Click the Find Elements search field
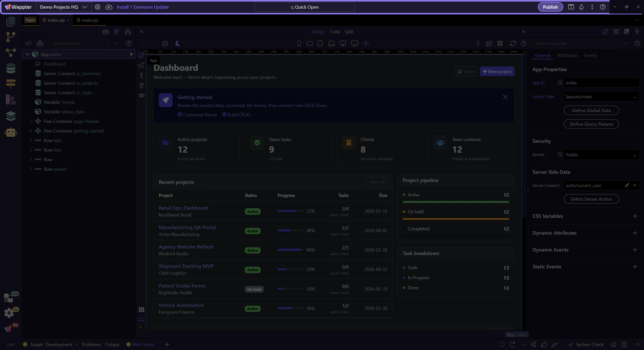This screenshot has height=350, width=644. point(79,44)
